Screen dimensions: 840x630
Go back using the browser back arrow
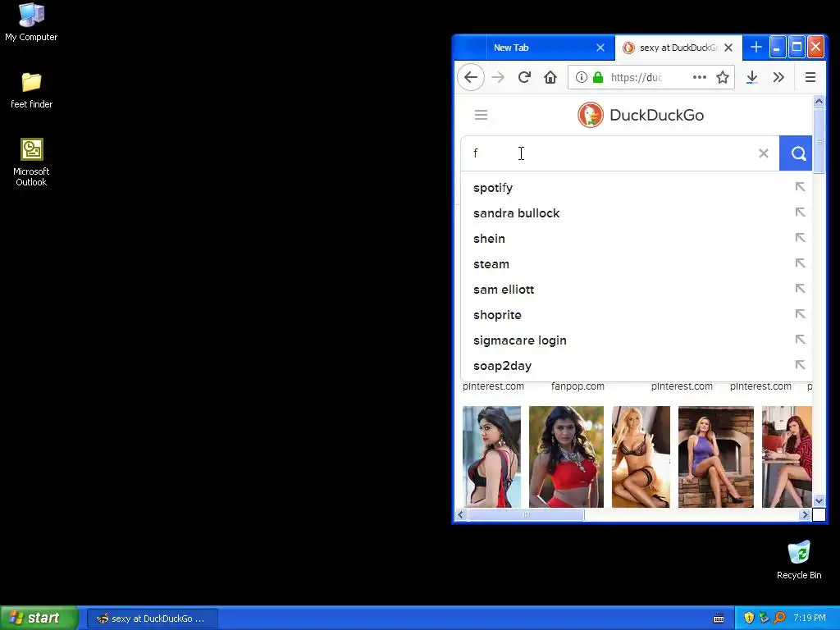click(x=471, y=77)
